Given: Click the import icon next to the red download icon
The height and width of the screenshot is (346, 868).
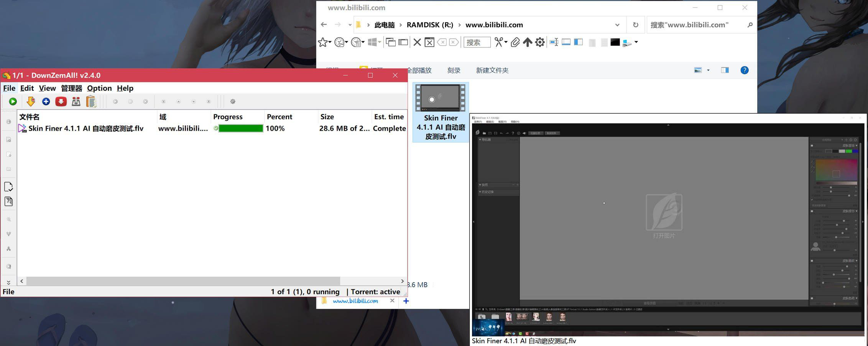Looking at the screenshot, I should pos(76,102).
